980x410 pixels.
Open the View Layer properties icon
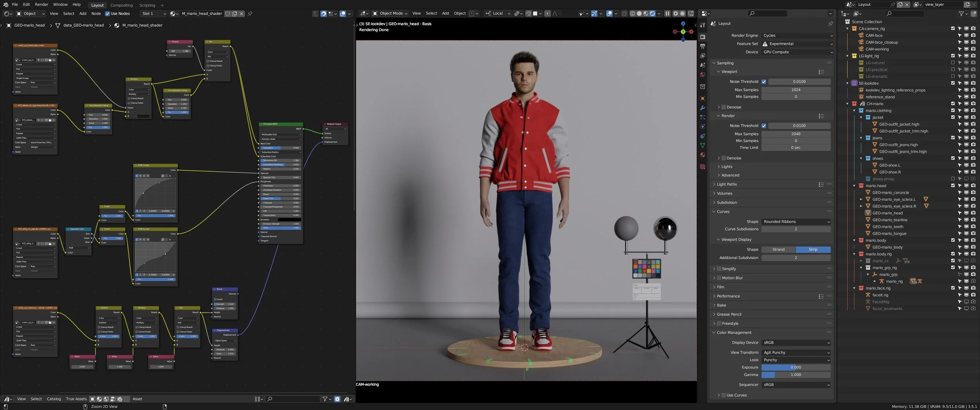702,56
